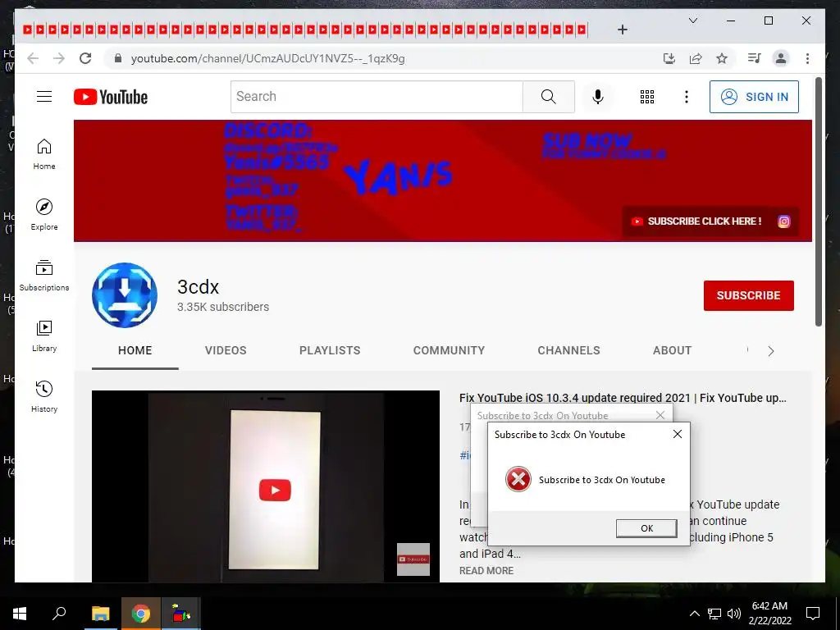Switch to the ABOUT tab
The image size is (840, 630).
[672, 350]
